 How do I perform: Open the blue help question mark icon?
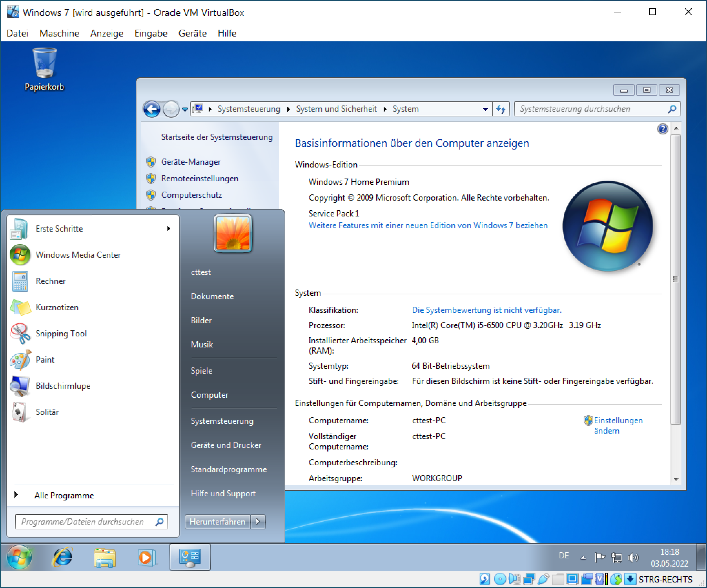pos(663,129)
